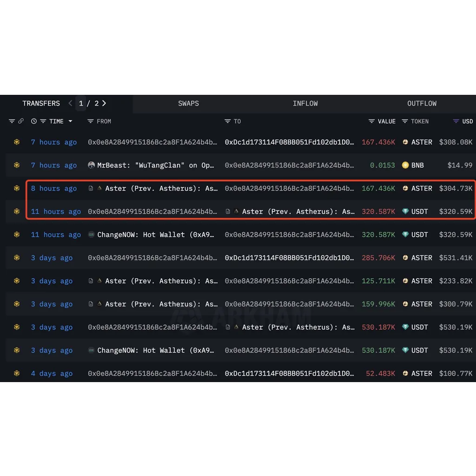Click the 125.711K value
476x476 pixels.
(x=378, y=281)
